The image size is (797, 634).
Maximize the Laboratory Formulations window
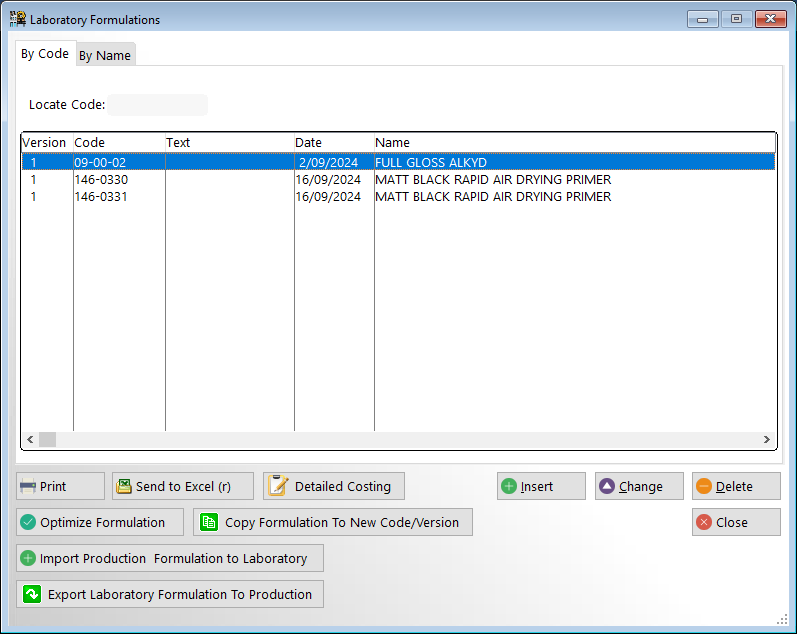click(x=736, y=19)
